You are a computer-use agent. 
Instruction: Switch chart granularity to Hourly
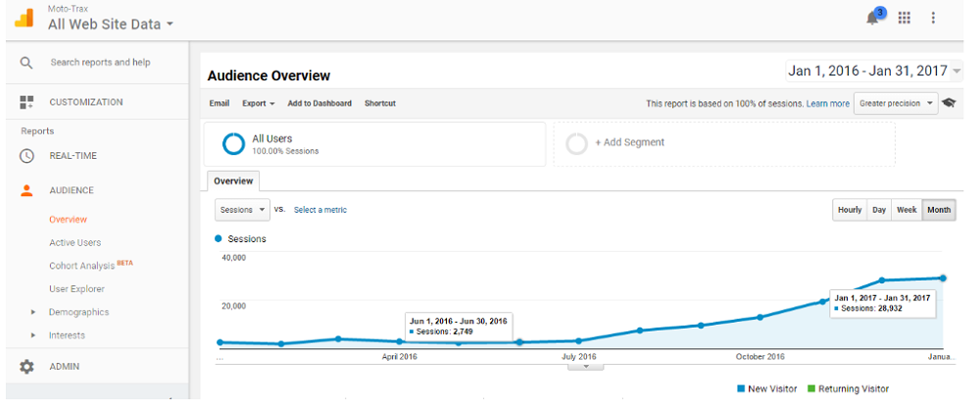[849, 210]
